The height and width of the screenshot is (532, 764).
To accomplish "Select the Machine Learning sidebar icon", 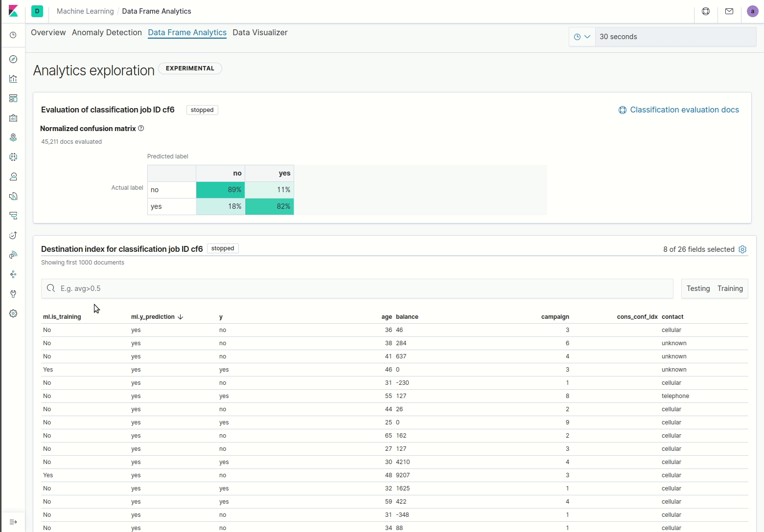I will [x=13, y=156].
